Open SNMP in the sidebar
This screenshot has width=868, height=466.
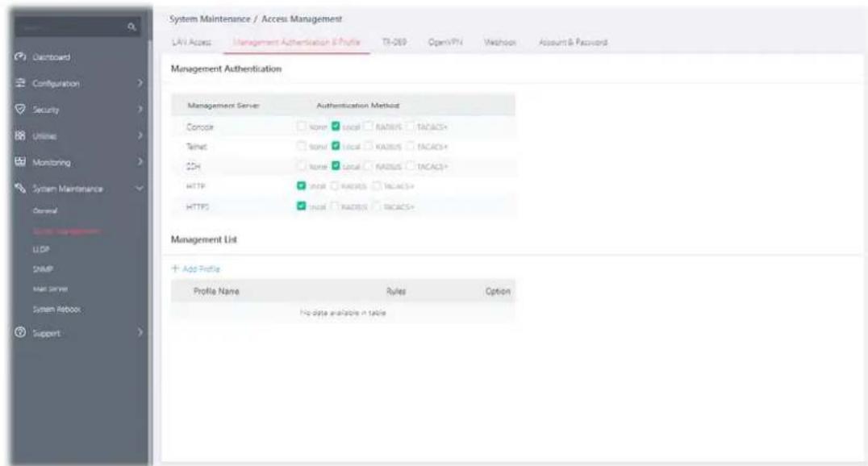pos(43,269)
